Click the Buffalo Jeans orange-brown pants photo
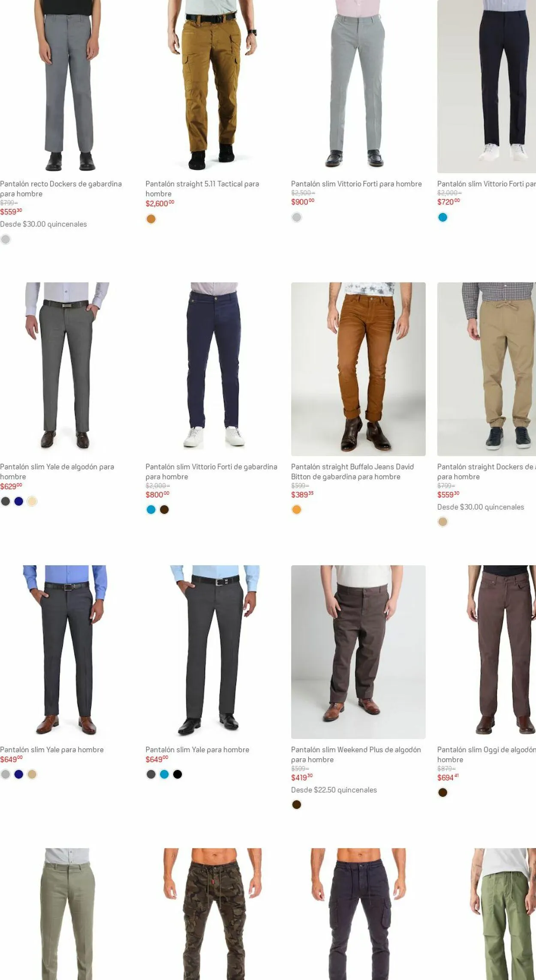 point(358,369)
